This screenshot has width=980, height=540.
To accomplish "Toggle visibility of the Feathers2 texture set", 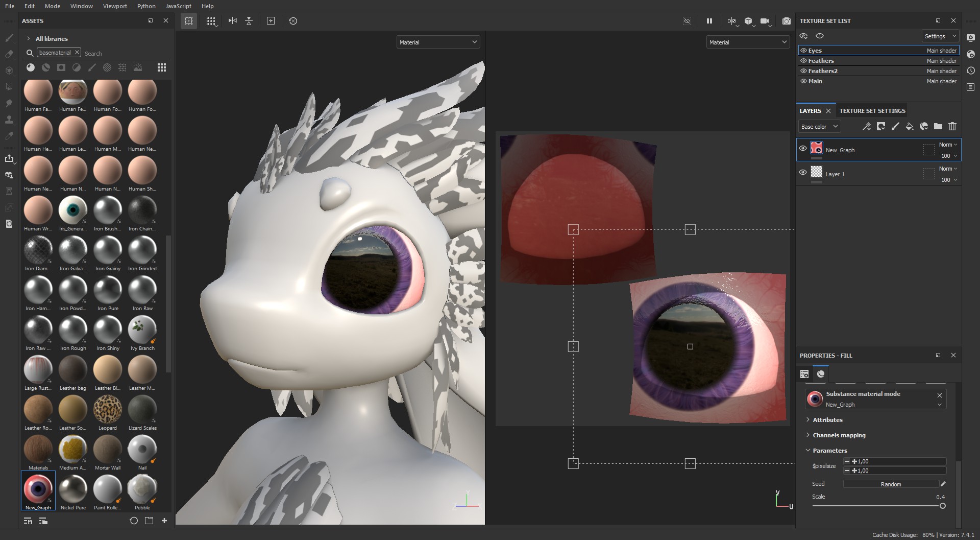I will [x=803, y=71].
